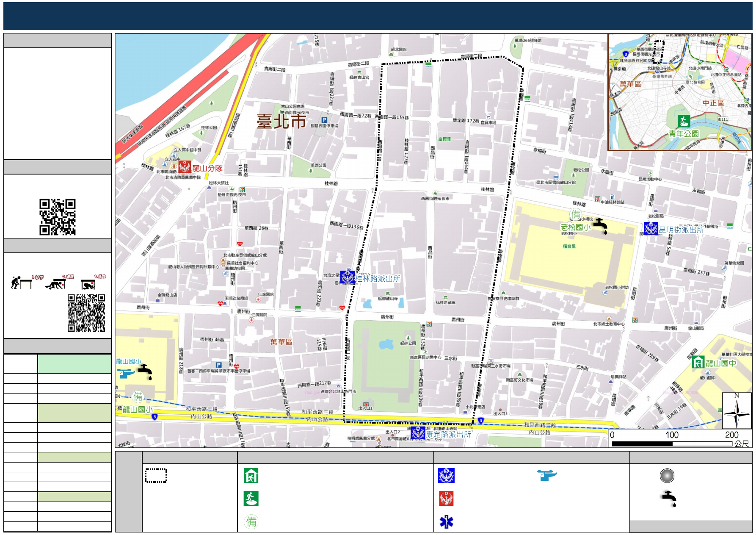
Task: Click the 備 circle icon above 老松國小
Action: click(576, 215)
